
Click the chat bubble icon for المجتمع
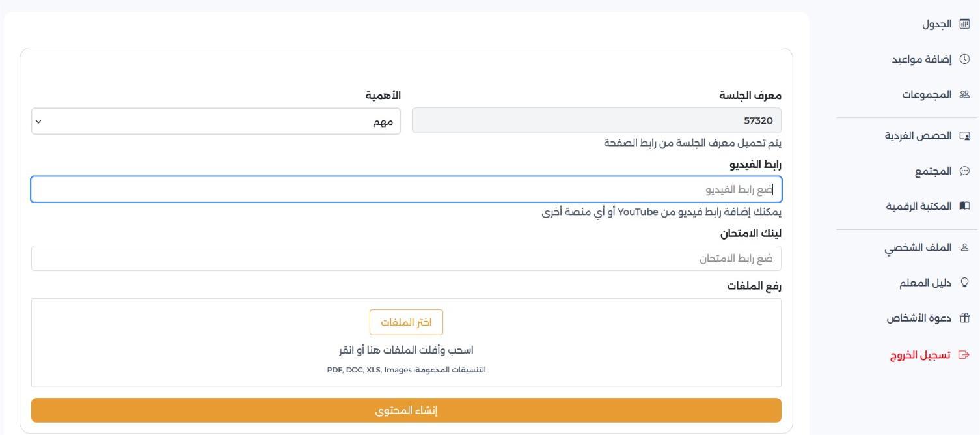click(964, 171)
